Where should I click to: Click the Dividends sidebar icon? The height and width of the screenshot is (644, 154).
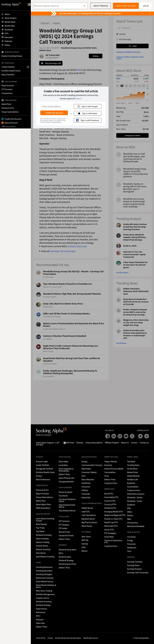[2, 30]
